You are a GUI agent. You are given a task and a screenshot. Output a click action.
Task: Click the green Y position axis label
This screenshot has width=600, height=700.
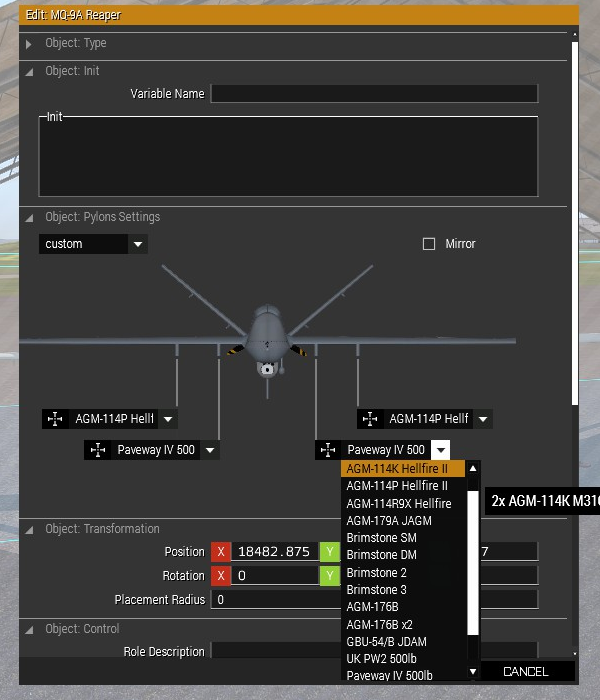click(329, 551)
